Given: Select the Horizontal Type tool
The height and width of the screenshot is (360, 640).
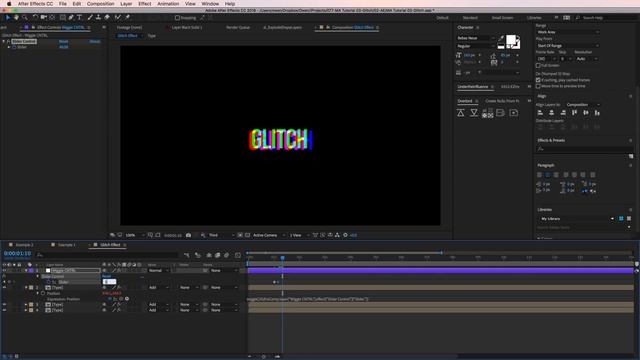Looking at the screenshot, I should (80, 18).
